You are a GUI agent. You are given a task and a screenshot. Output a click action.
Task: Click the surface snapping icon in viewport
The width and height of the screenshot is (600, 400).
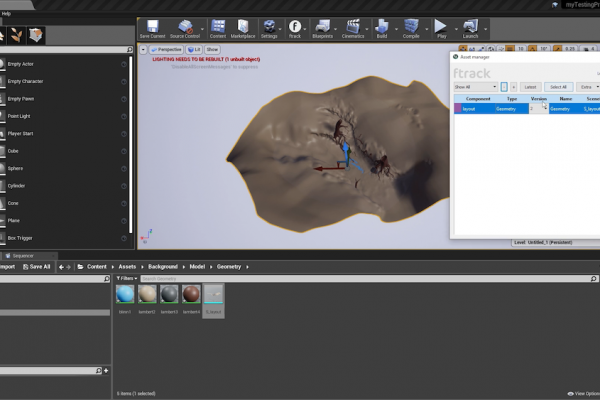[501, 49]
